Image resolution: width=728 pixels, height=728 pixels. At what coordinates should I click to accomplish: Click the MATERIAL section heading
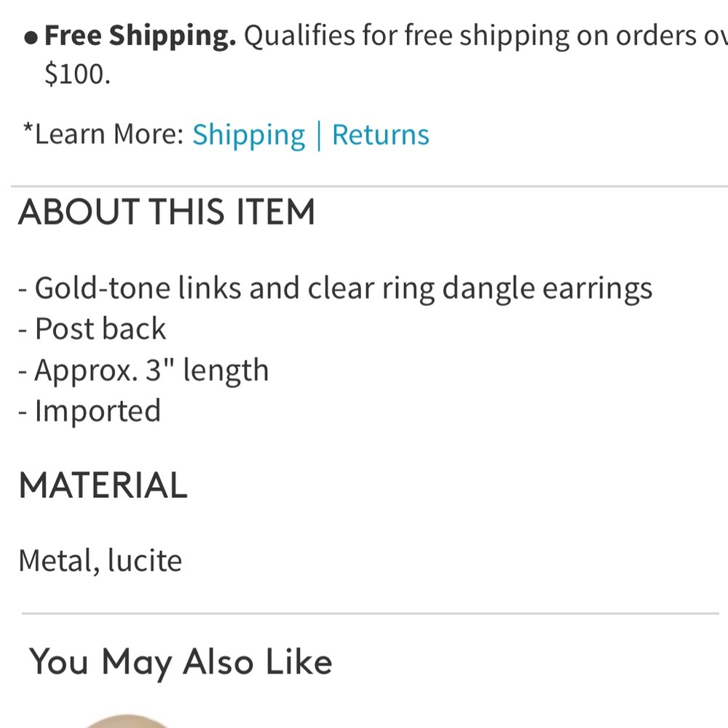click(102, 484)
